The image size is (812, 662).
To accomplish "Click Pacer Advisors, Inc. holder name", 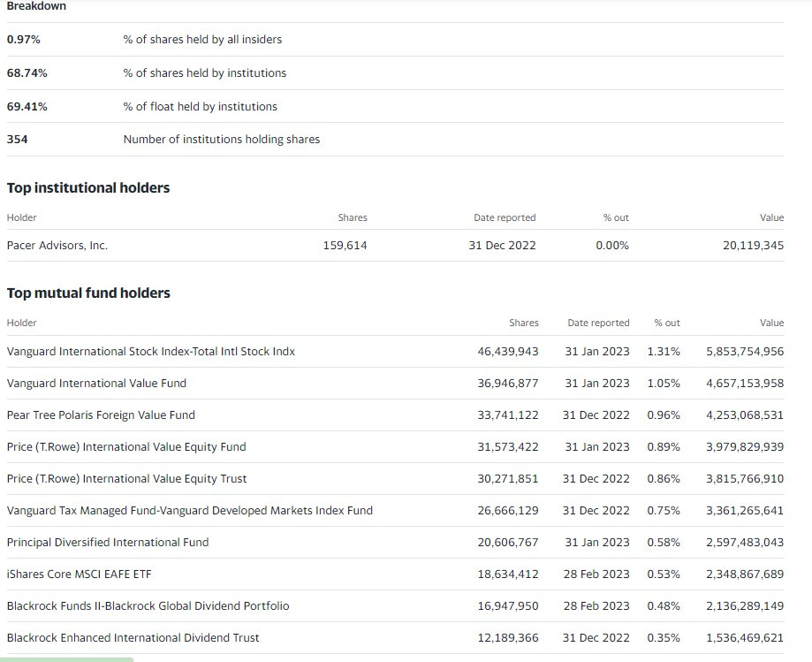I will [x=57, y=246].
